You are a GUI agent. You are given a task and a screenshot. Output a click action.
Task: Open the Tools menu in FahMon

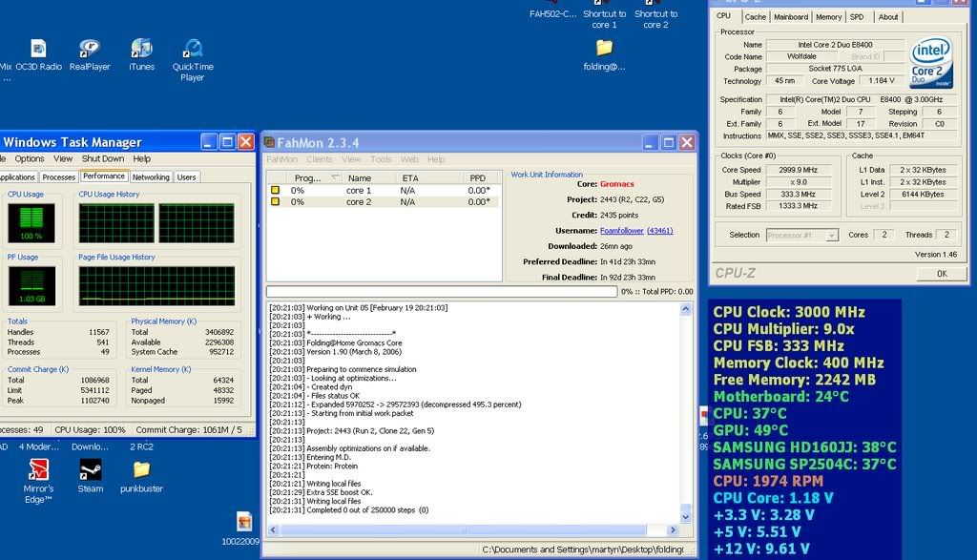click(x=381, y=159)
